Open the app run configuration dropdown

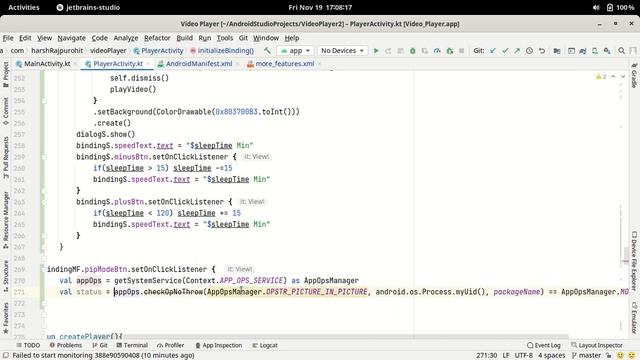tap(295, 51)
